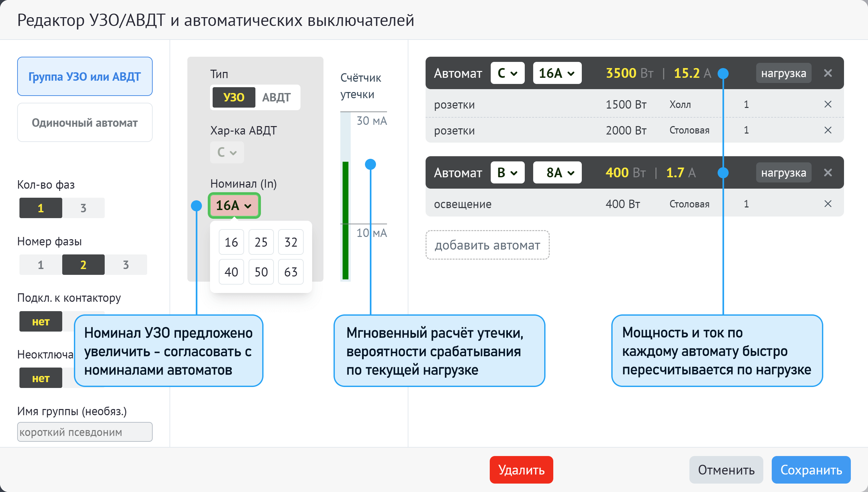Click нагрузка on the 16A automat
The image size is (868, 492).
click(783, 73)
